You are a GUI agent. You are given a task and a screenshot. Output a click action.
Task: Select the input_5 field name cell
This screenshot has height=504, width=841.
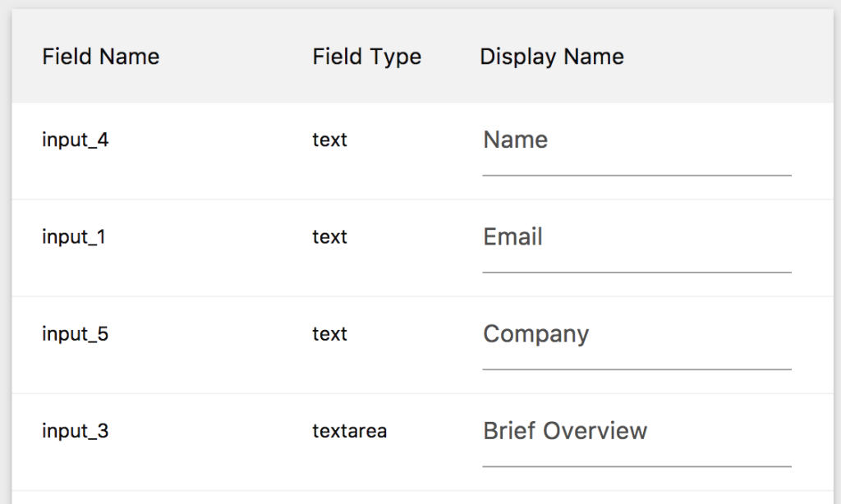(x=75, y=334)
